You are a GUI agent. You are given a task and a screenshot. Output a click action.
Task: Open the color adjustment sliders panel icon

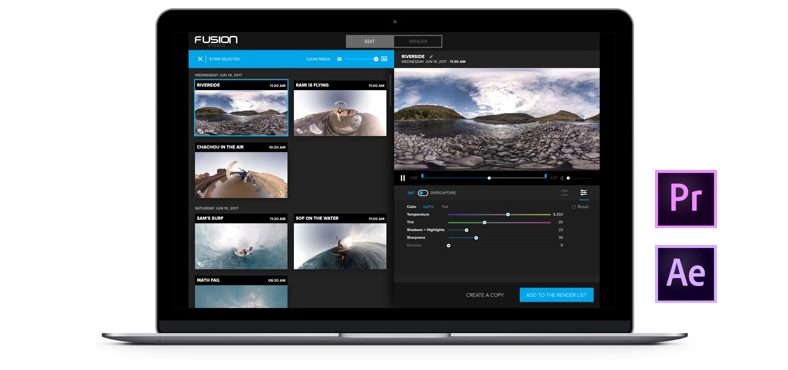tap(583, 193)
